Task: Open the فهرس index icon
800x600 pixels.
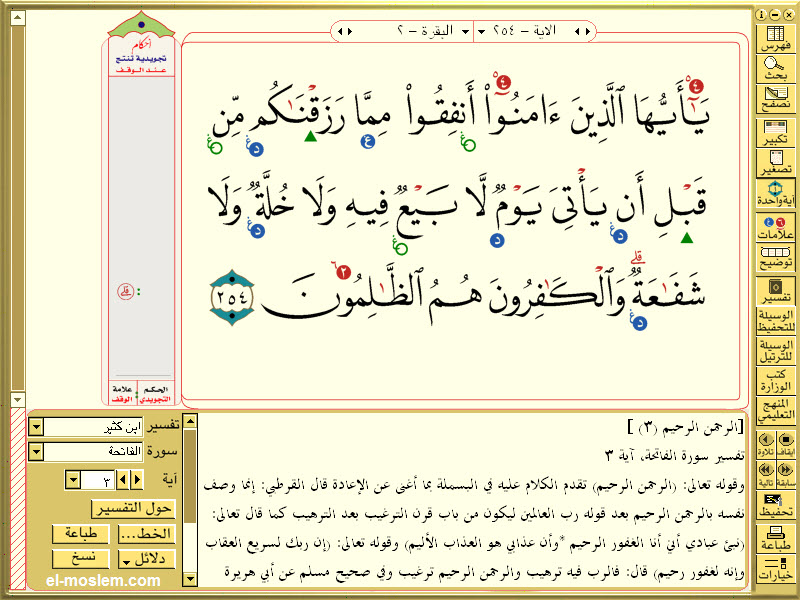Action: 775,38
